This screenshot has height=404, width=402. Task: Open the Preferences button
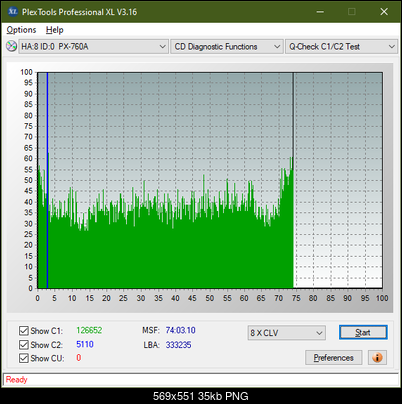(x=333, y=358)
